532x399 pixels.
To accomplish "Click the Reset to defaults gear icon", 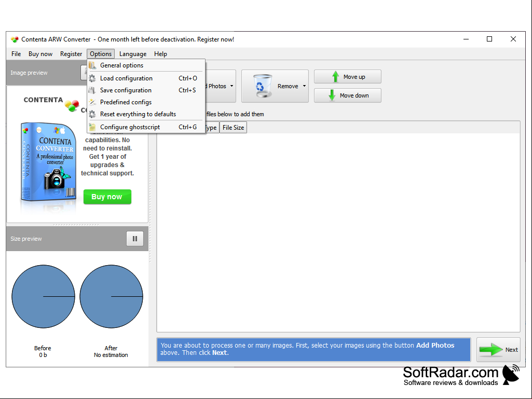I will [92, 114].
